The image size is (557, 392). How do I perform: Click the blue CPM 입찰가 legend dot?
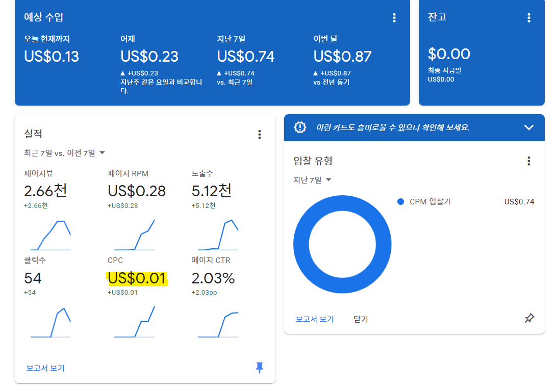[x=401, y=201]
